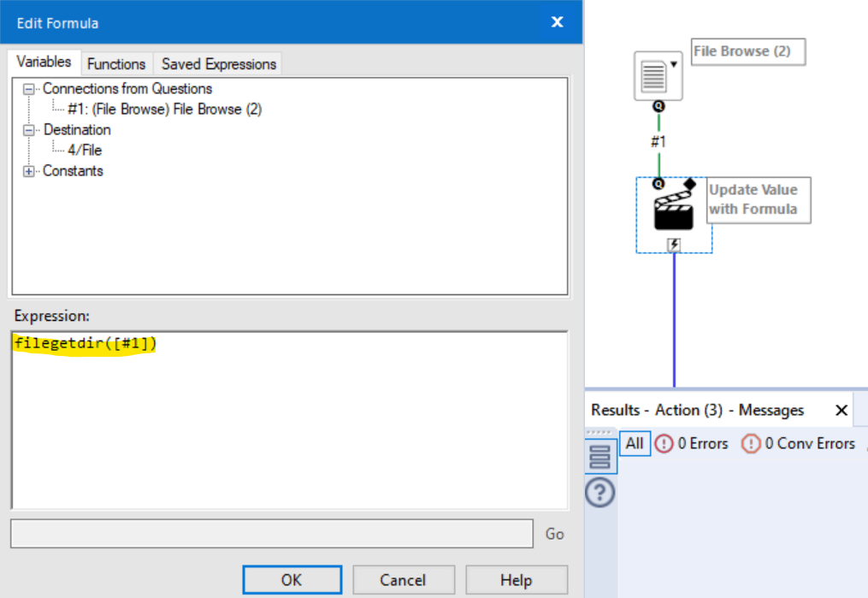This screenshot has width=868, height=598.
Task: Click the lightning bolt anchor below the Action tool
Action: 675,246
